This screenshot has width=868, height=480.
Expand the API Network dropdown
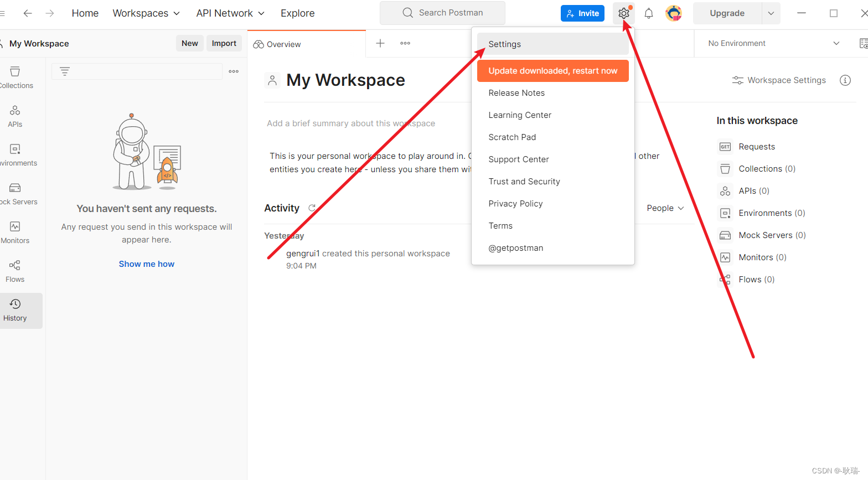tap(230, 13)
